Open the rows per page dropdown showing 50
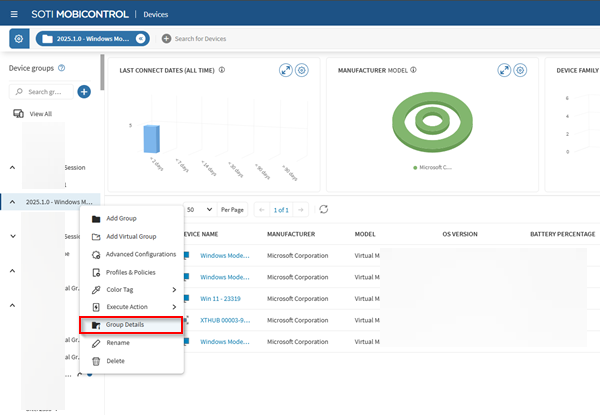Viewport: 600px width, 415px height. click(199, 209)
